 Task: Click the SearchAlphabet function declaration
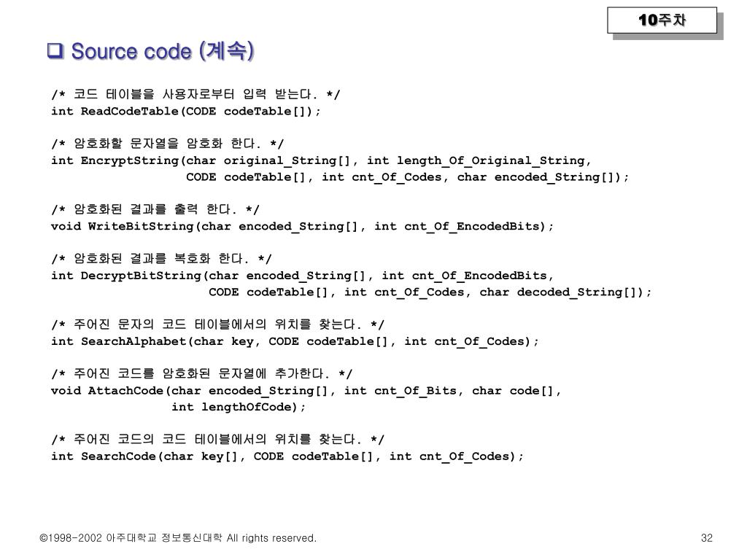[x=295, y=341]
